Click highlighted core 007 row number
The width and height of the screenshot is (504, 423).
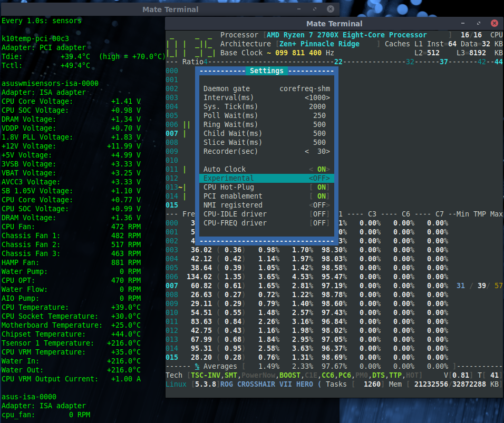(x=172, y=286)
